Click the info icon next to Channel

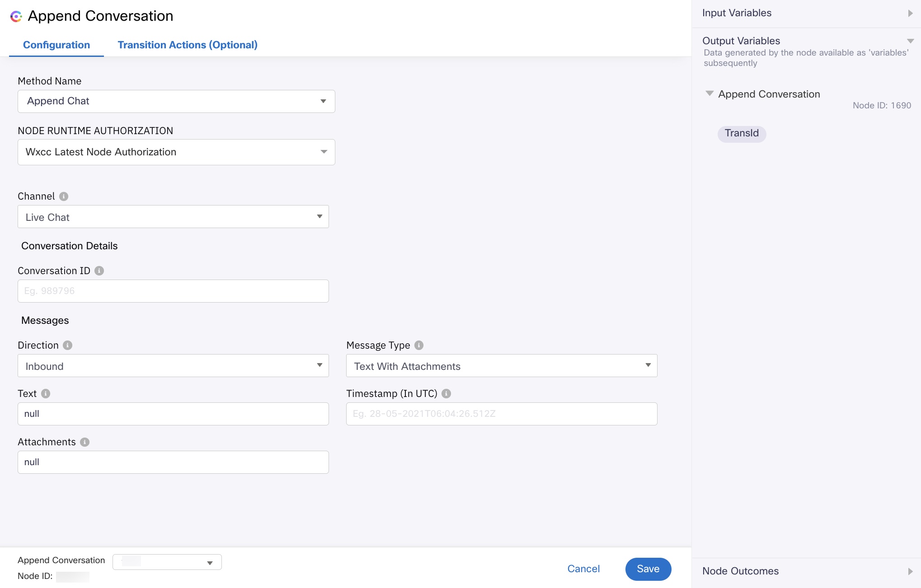pyautogui.click(x=64, y=196)
